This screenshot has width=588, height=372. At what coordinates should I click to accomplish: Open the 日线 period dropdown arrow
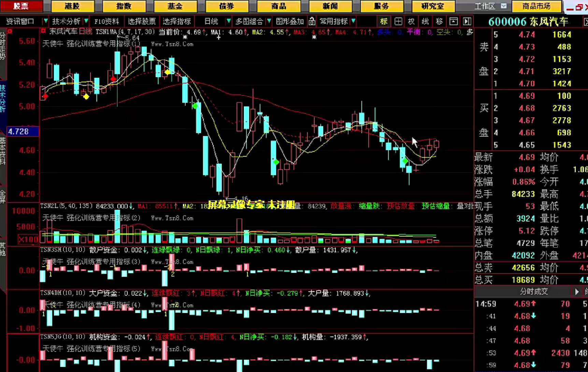tap(228, 21)
